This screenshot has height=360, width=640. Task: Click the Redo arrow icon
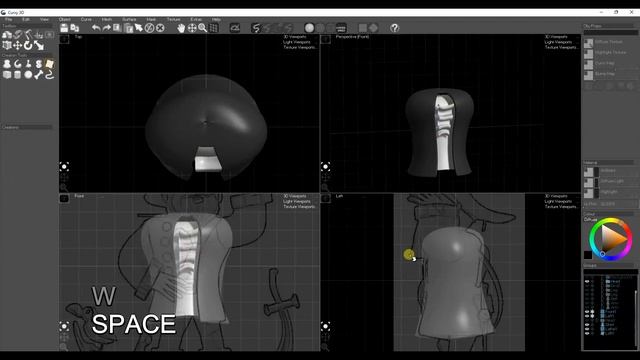(x=107, y=28)
